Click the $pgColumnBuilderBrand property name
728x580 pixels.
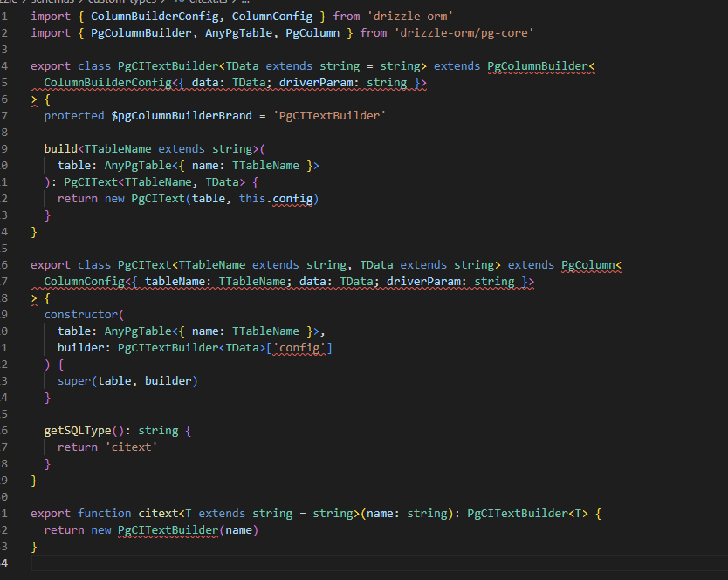click(182, 115)
